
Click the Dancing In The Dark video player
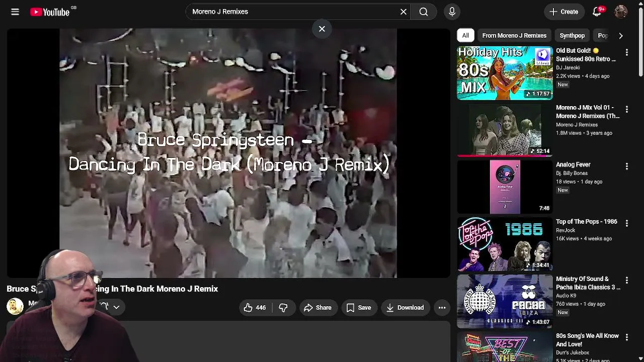pos(228,153)
